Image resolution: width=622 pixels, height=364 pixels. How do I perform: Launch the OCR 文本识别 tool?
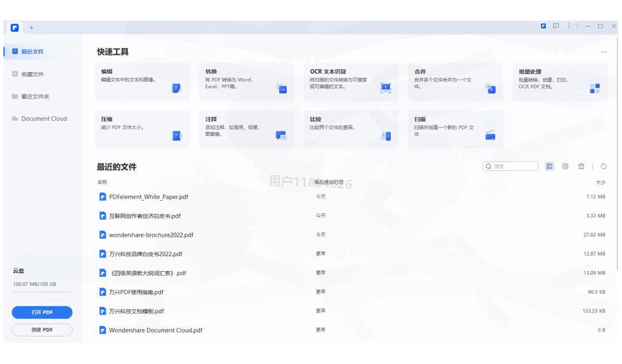[351, 81]
